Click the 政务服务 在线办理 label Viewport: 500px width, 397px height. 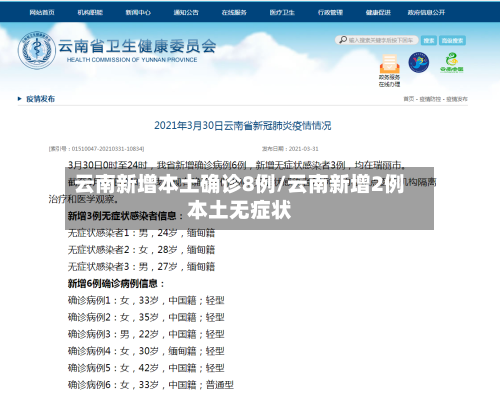pyautogui.click(x=389, y=81)
